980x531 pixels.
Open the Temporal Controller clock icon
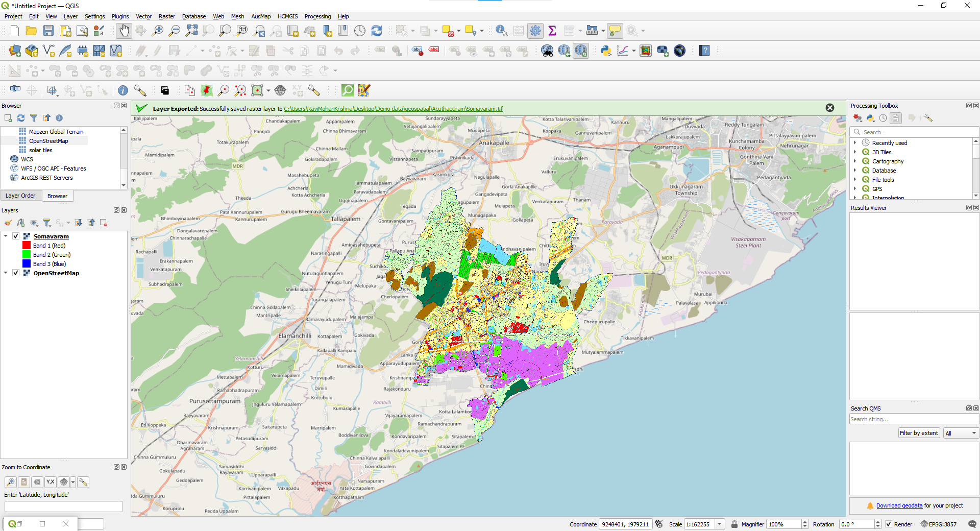[360, 31]
